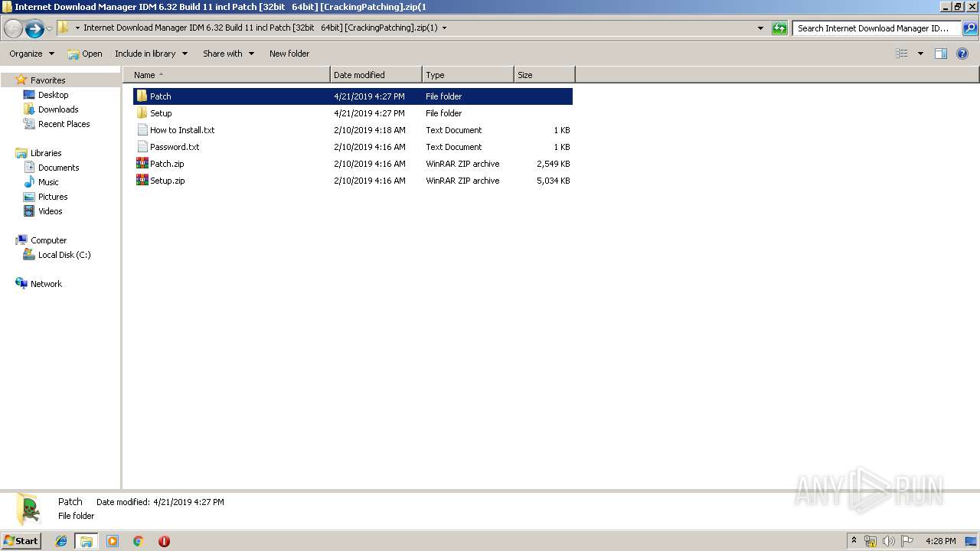Select Setup.zip archive icon
The image size is (980, 551).
pyautogui.click(x=142, y=181)
